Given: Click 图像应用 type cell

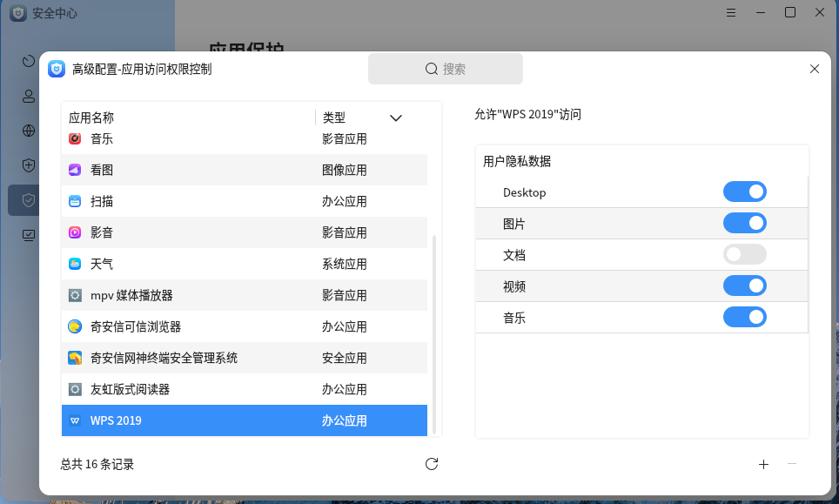Looking at the screenshot, I should point(344,170).
